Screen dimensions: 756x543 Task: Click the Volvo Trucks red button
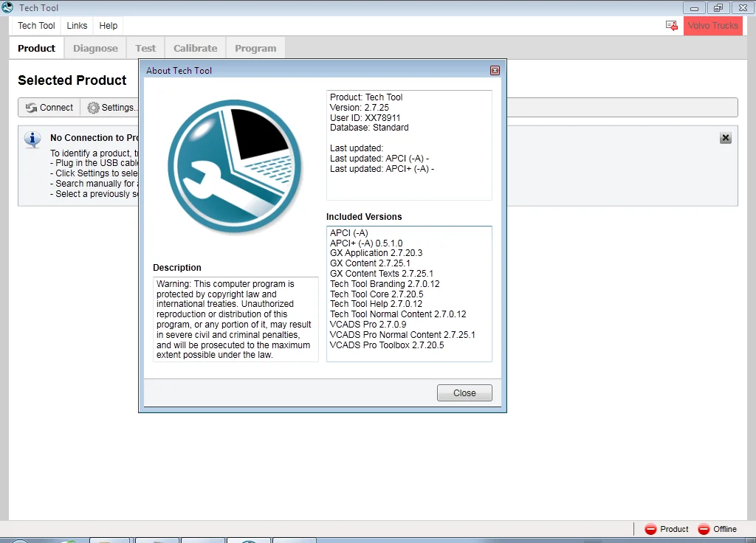tap(712, 26)
